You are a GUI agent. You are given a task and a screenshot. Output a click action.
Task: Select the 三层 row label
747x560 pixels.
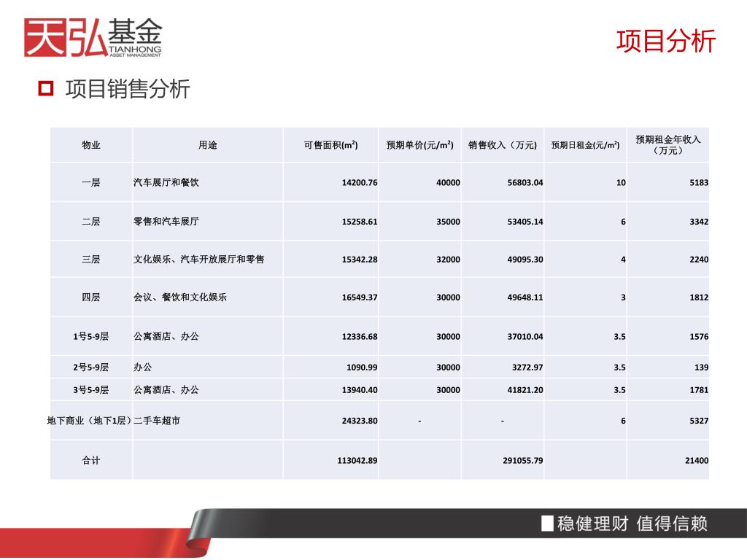91,260
